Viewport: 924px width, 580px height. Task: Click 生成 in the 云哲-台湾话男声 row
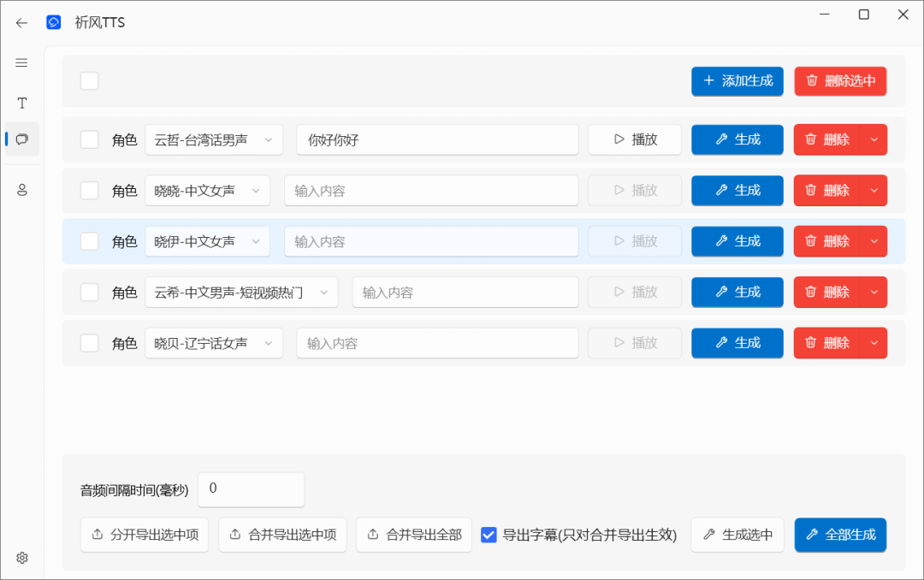coord(737,139)
